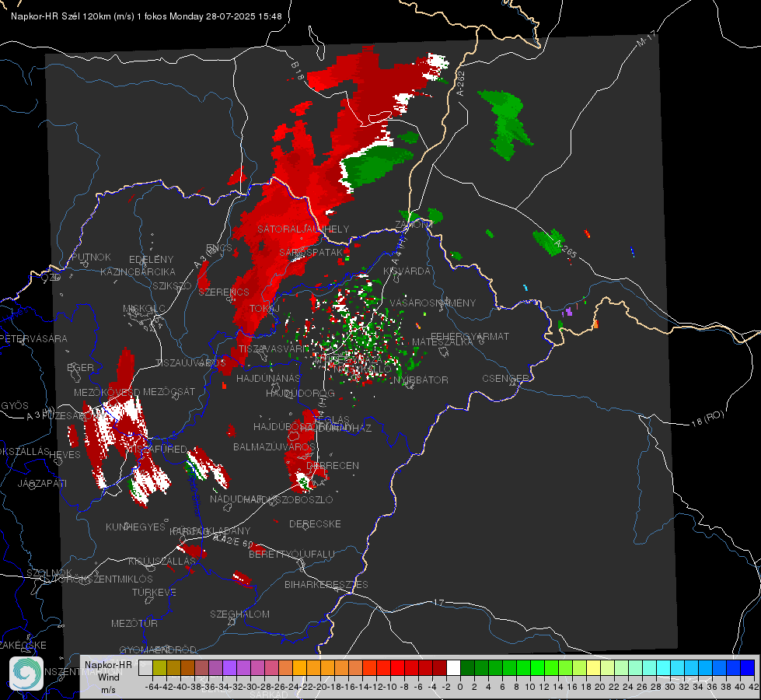Click the Napkor-HR Wind m/s legend label
The height and width of the screenshot is (700, 761).
click(x=108, y=677)
